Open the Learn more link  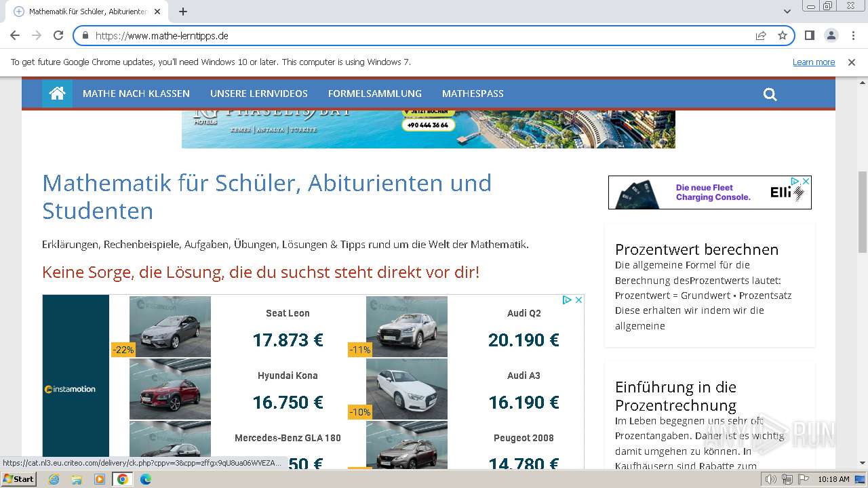[814, 62]
